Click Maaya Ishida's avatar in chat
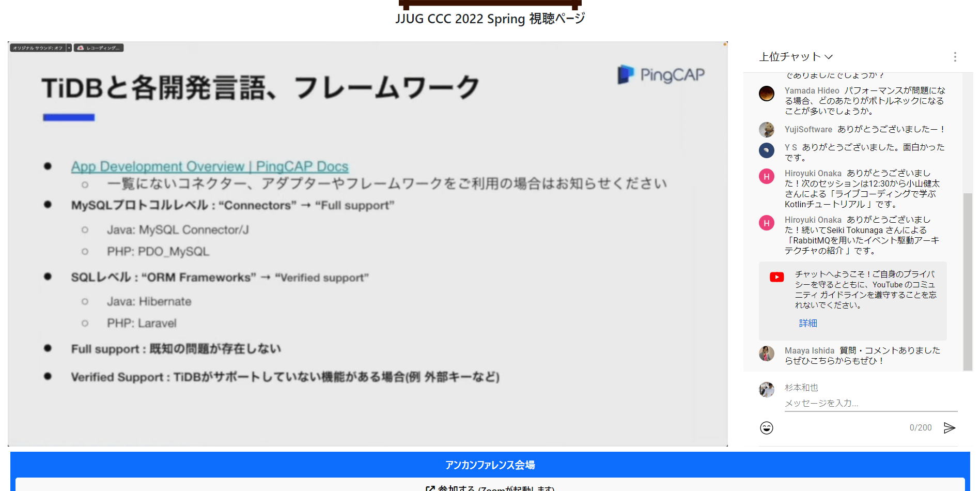 pyautogui.click(x=767, y=354)
